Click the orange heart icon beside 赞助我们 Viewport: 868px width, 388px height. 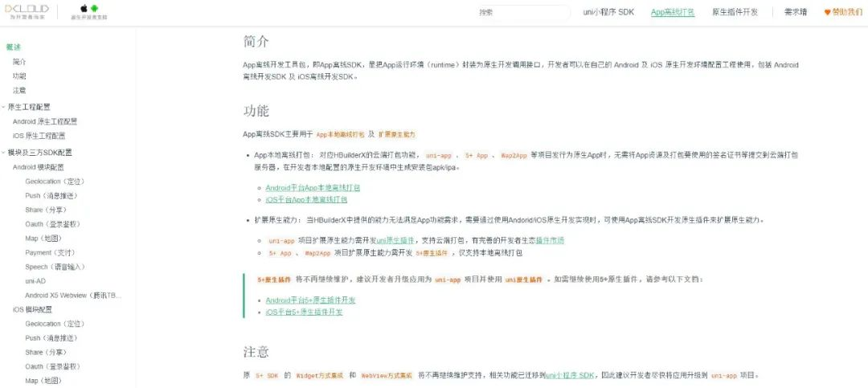[828, 12]
